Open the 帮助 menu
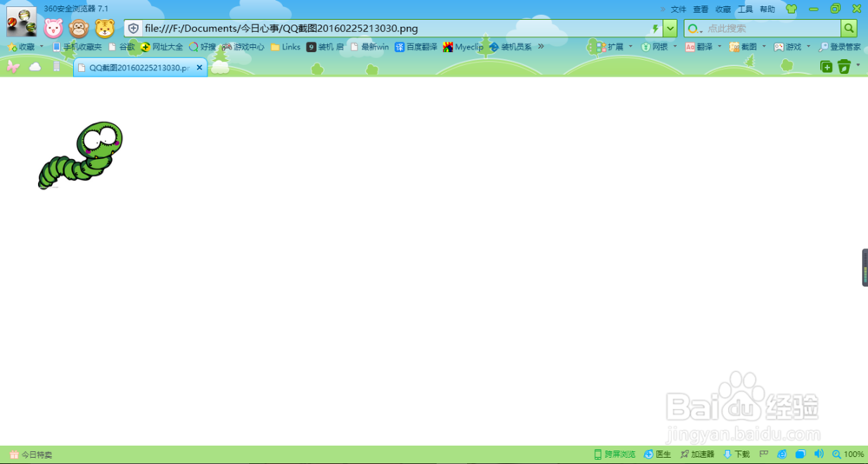868x464 pixels. coord(767,10)
